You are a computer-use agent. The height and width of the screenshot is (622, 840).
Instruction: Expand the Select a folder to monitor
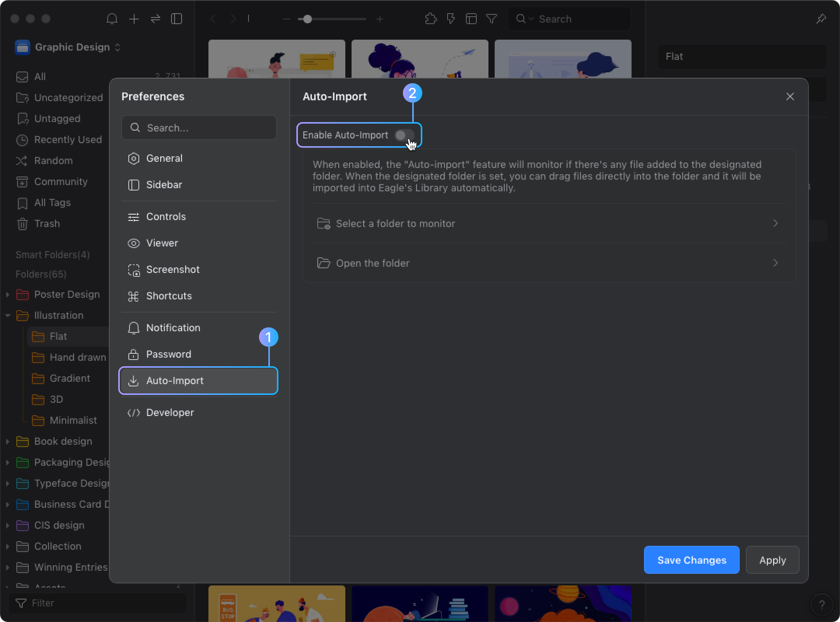click(x=775, y=224)
